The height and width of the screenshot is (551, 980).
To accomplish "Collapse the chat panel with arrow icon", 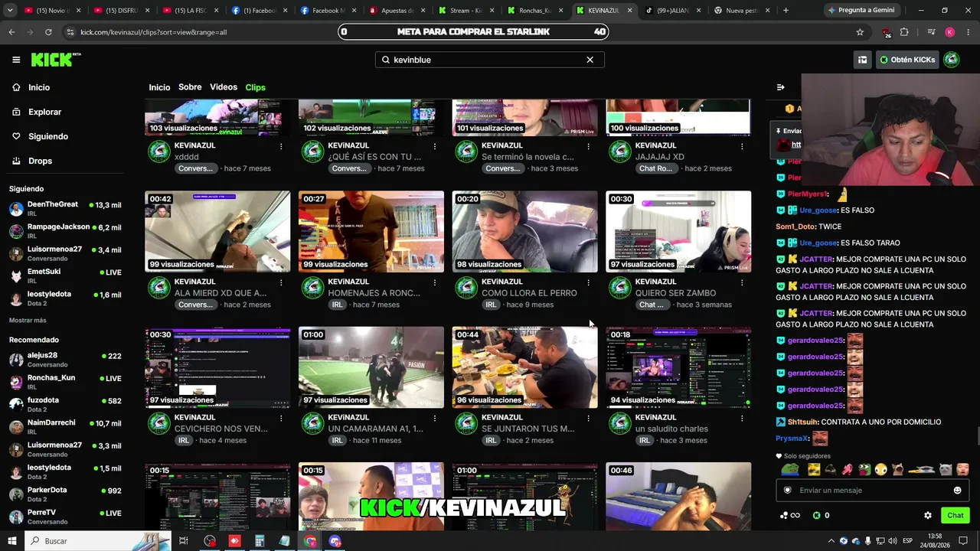I will pos(780,87).
